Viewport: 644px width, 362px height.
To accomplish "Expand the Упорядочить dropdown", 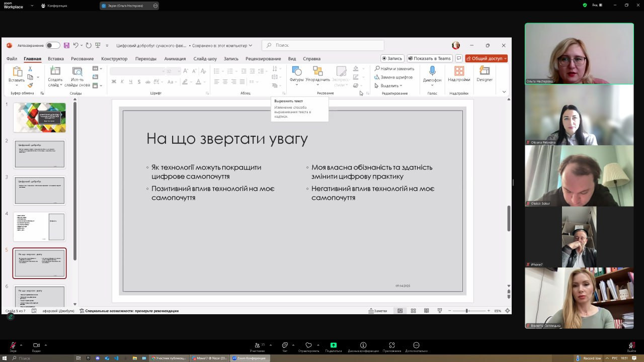I will click(317, 79).
